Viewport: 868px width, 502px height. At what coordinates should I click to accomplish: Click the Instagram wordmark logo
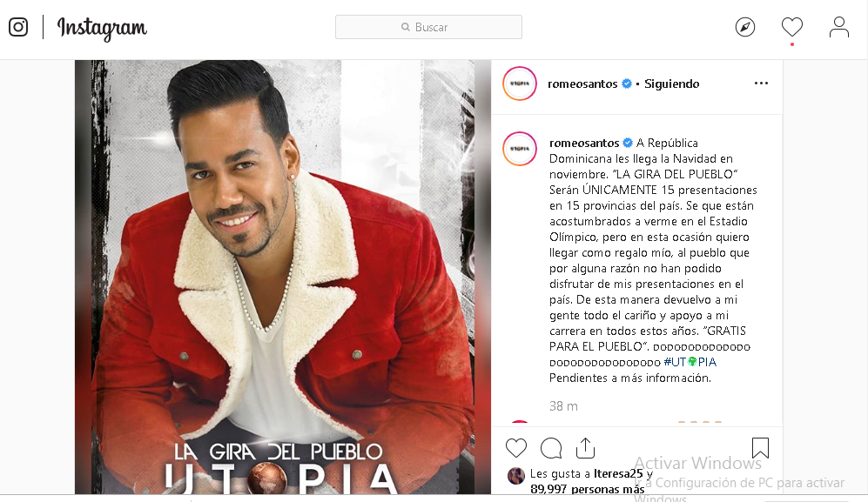click(103, 28)
